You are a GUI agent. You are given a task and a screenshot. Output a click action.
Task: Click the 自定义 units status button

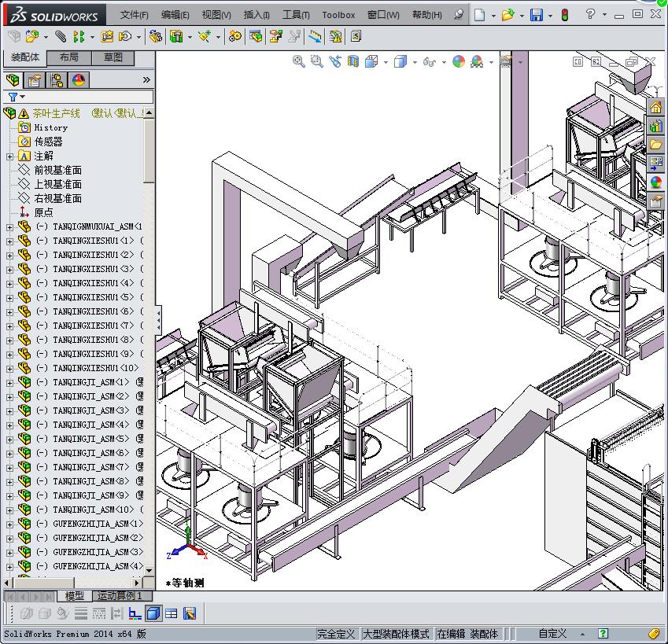pyautogui.click(x=552, y=634)
